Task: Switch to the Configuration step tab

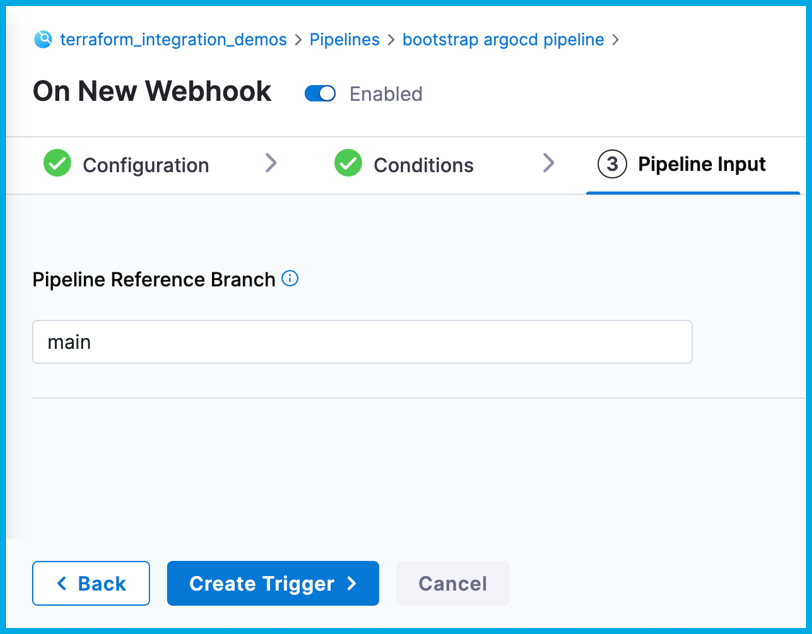Action: pos(145,165)
